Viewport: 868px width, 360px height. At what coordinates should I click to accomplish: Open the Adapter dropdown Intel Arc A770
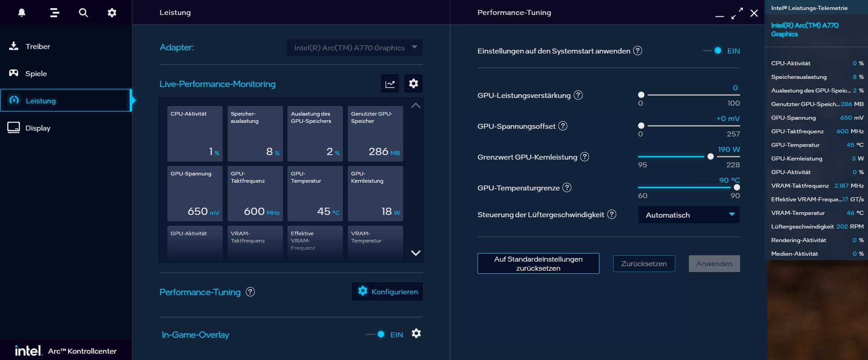coord(355,48)
